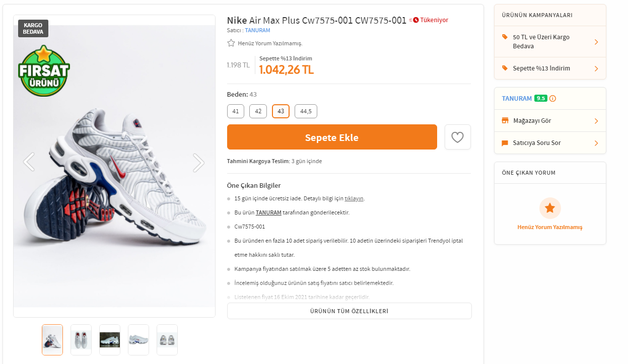Select shoe size 42
Screen dimensions: 628x364
[258, 111]
